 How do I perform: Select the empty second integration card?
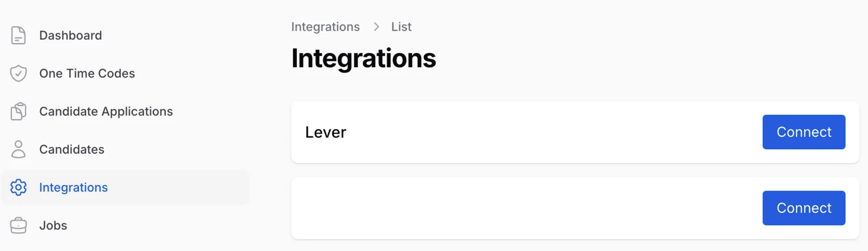(x=575, y=208)
